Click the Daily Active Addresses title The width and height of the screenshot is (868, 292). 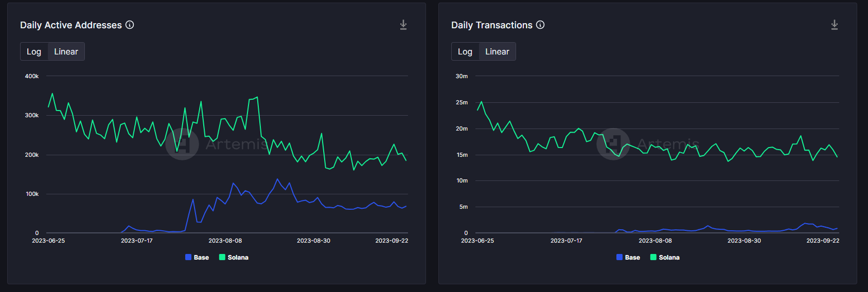pyautogui.click(x=71, y=25)
